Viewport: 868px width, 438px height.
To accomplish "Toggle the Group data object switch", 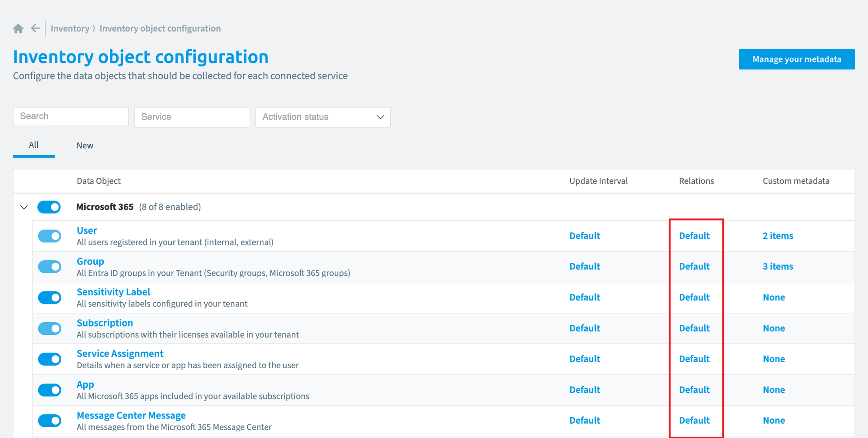I will pos(50,267).
